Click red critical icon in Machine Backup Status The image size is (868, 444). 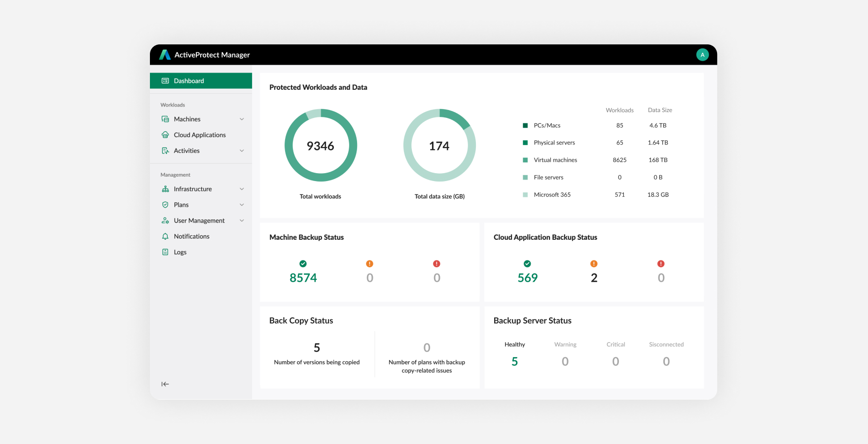coord(436,264)
